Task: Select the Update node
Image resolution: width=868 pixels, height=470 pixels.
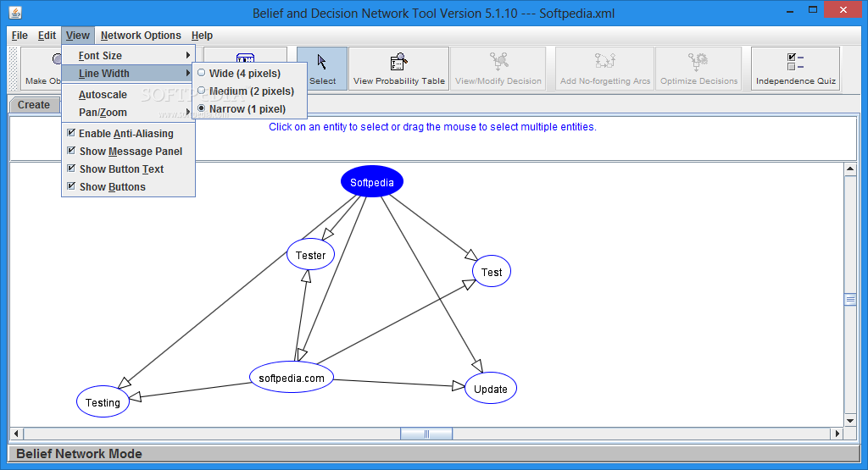Action: (x=491, y=388)
